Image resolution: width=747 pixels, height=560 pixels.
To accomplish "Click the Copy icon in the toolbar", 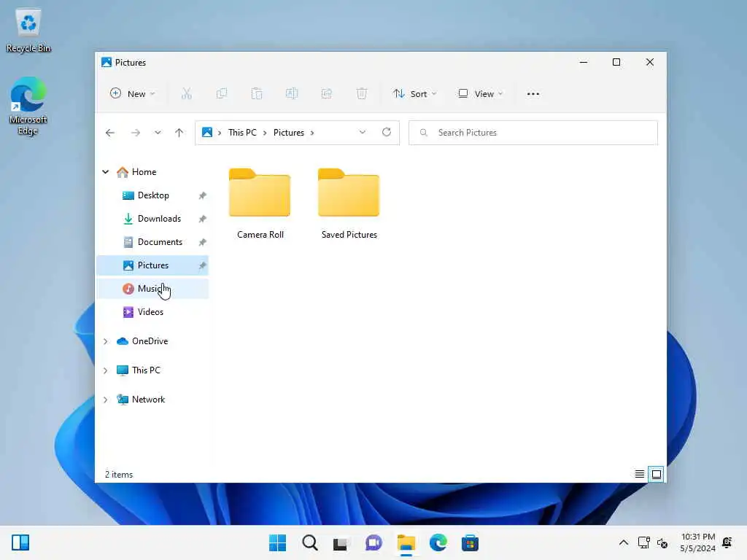I will click(x=222, y=94).
